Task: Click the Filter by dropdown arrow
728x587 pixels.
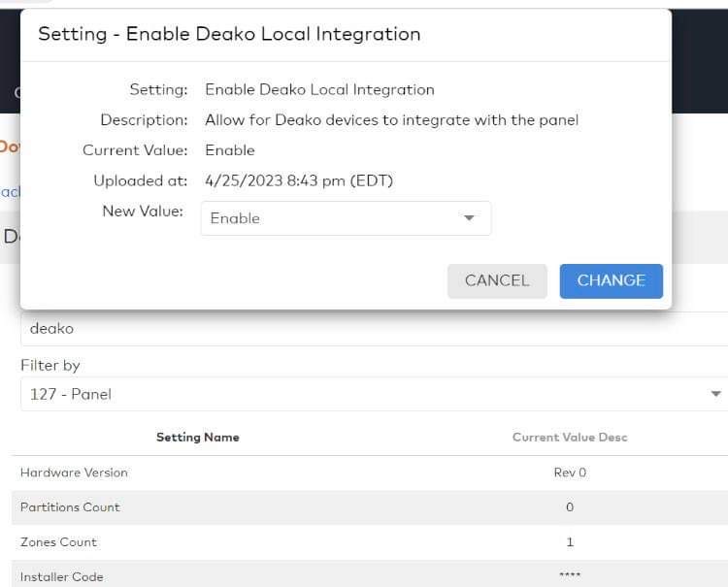Action: [x=715, y=394]
